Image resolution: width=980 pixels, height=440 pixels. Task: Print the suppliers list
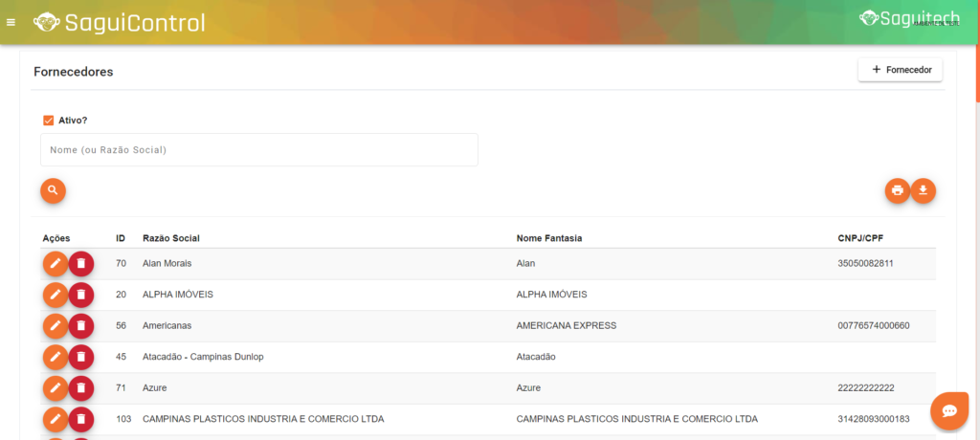pos(897,190)
